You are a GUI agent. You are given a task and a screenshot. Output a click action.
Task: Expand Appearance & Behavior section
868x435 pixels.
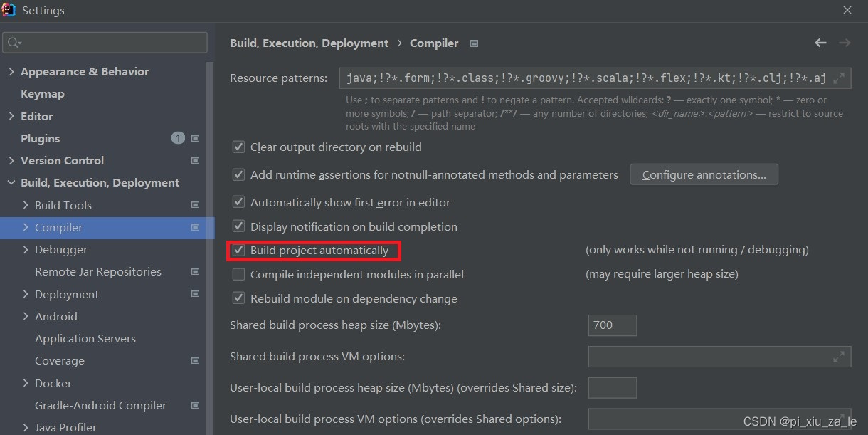[11, 72]
